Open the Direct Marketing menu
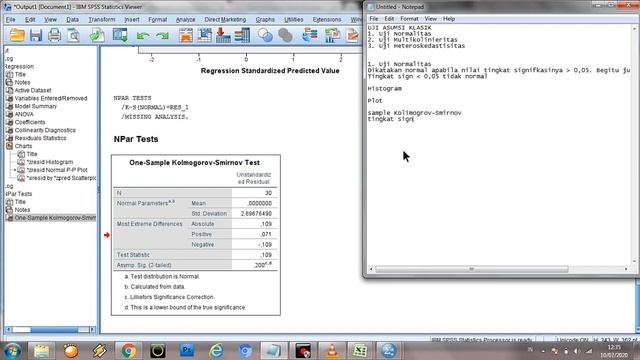Image resolution: width=640 pixels, height=360 pixels. [x=225, y=20]
